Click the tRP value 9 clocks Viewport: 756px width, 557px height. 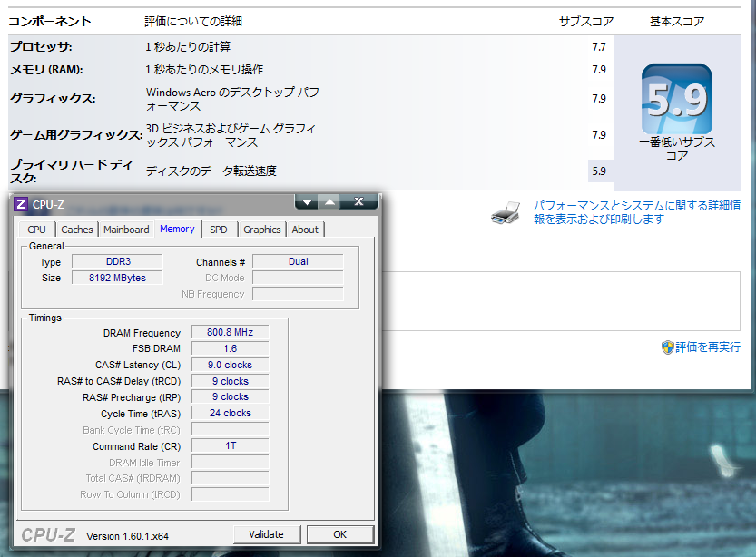tap(230, 396)
